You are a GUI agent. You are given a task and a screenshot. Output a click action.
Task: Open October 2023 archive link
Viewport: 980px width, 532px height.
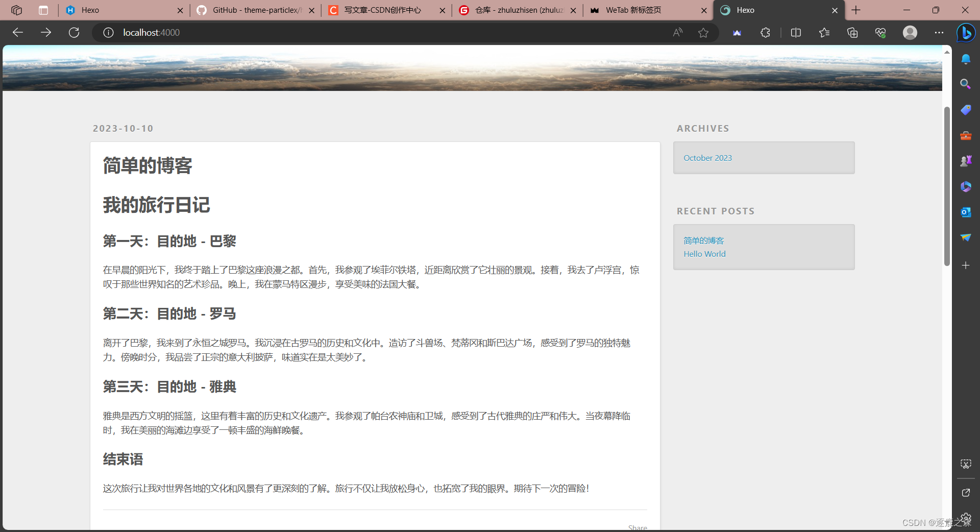pyautogui.click(x=707, y=158)
